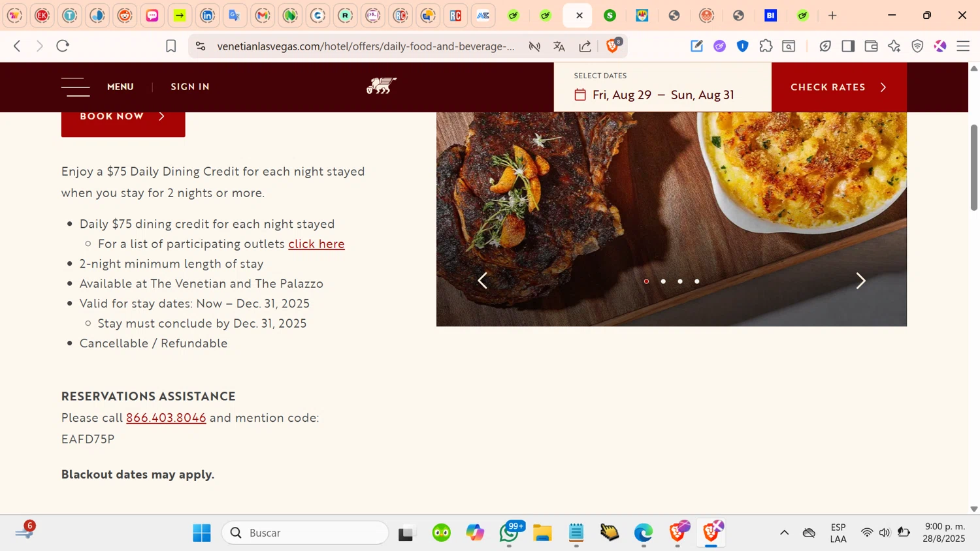Open the Reddit pinned tab

click(125, 16)
